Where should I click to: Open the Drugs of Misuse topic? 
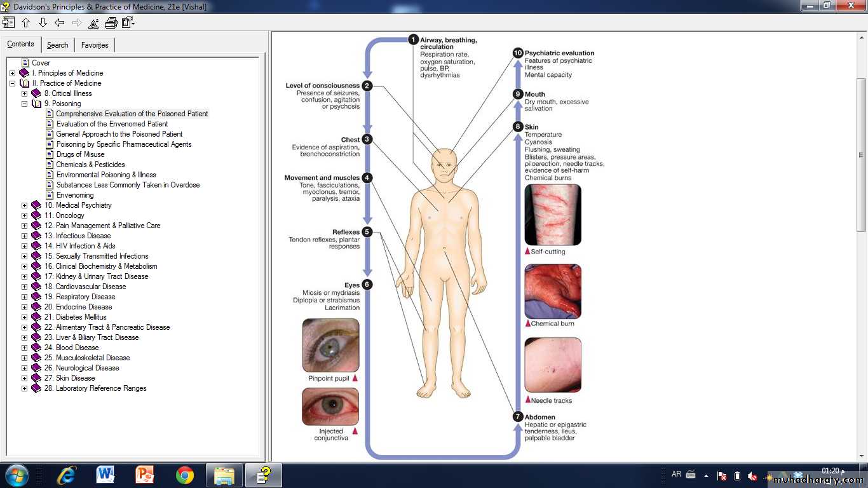pos(80,154)
